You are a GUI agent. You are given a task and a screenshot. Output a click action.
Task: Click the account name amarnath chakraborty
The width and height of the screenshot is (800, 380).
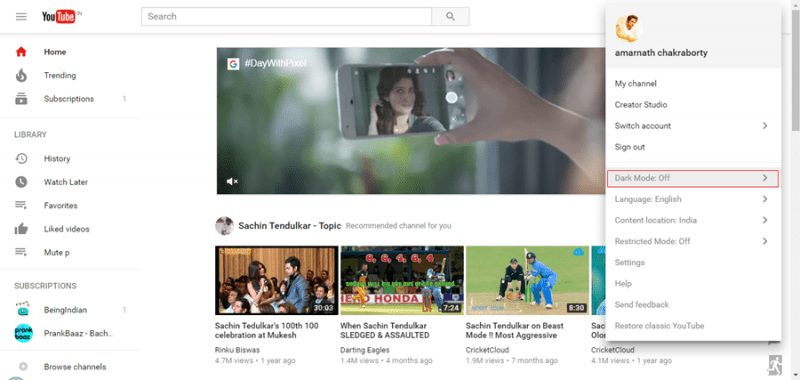(661, 53)
